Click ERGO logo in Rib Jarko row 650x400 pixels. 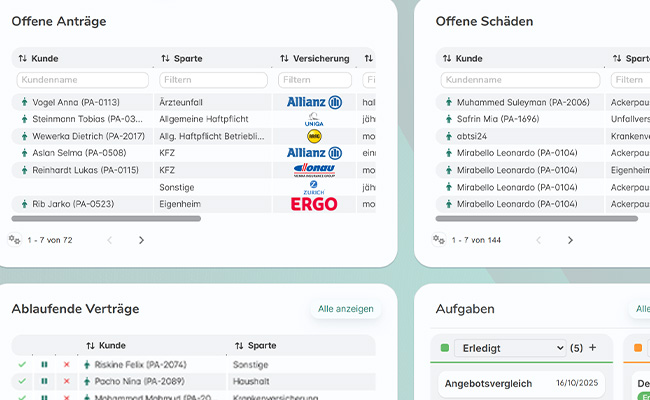pyautogui.click(x=314, y=204)
